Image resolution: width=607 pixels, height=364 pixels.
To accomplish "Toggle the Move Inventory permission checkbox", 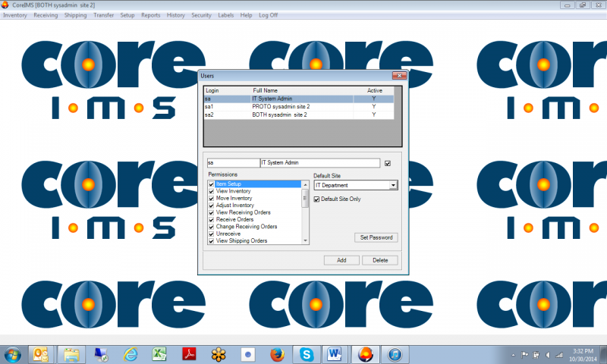I will [x=212, y=198].
